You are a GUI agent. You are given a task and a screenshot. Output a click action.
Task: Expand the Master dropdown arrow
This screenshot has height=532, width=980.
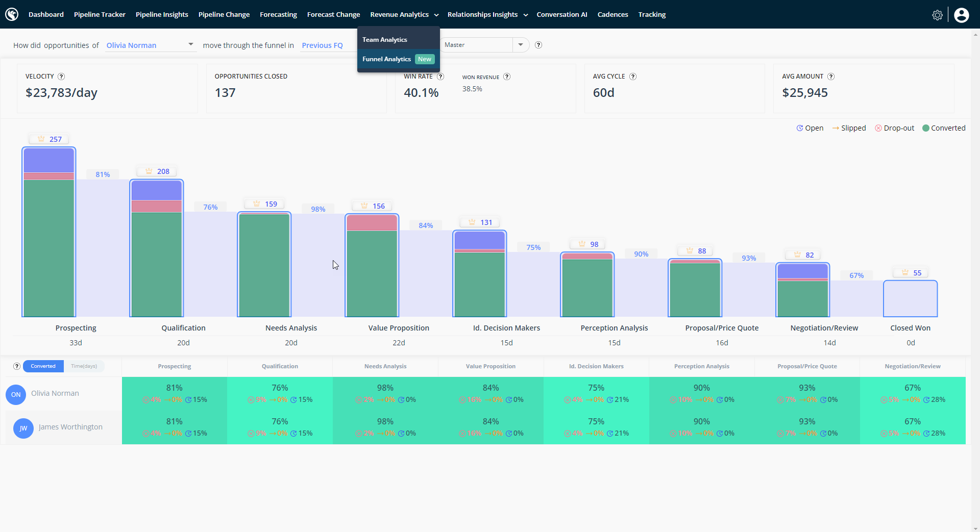[x=521, y=45]
